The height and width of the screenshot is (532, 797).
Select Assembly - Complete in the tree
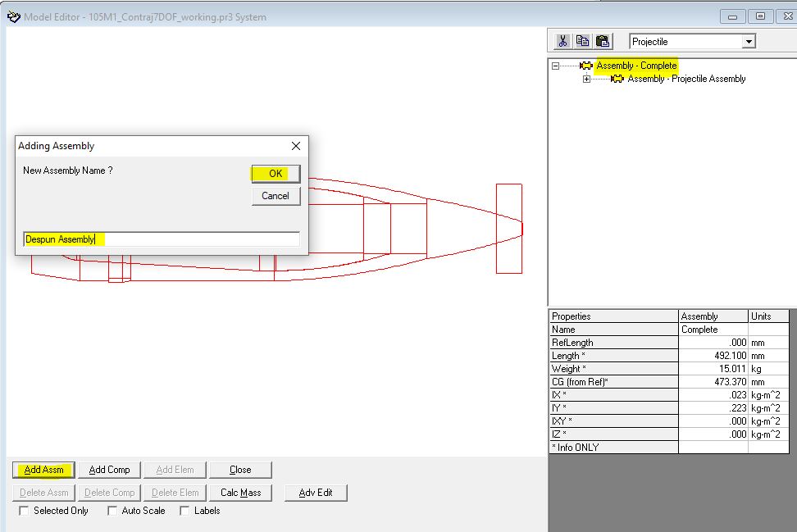636,66
